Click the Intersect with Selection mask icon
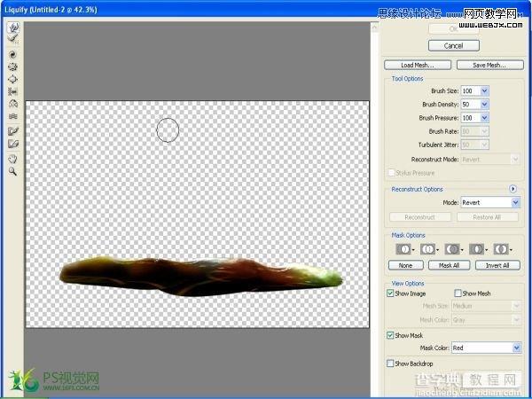 point(478,249)
